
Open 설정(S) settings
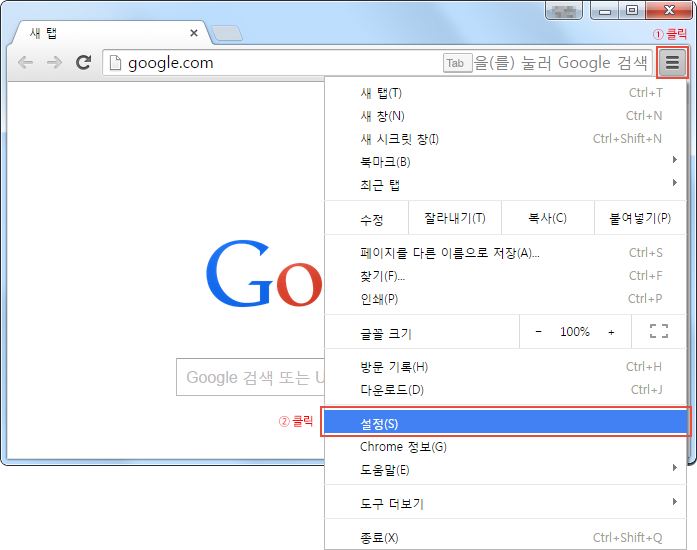click(x=505, y=423)
